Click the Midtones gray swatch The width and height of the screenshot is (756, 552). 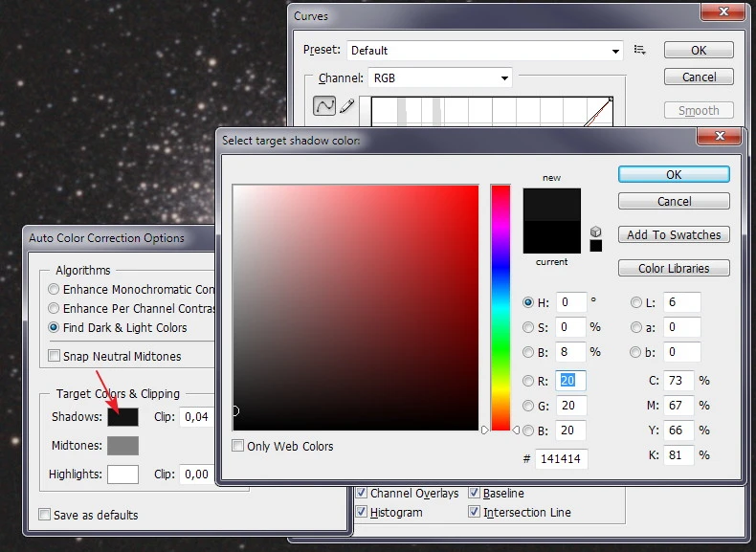click(x=122, y=446)
